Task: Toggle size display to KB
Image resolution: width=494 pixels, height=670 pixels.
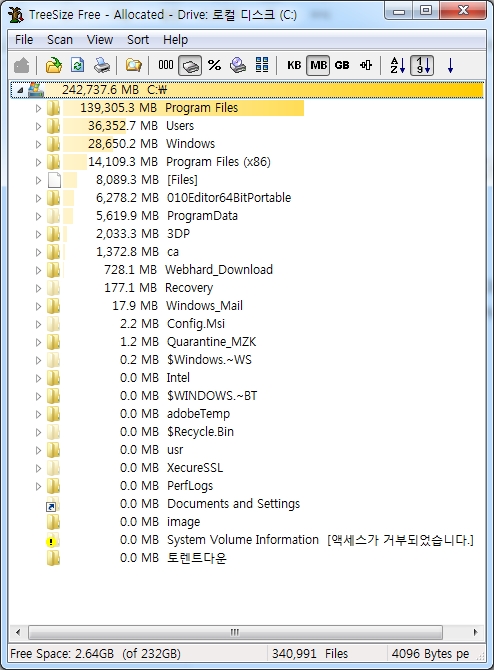Action: (x=294, y=65)
